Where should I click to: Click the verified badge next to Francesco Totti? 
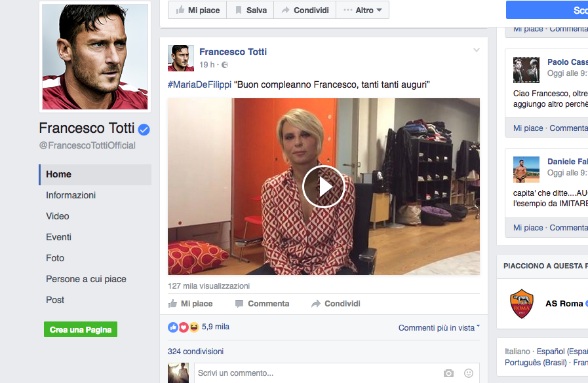pos(144,129)
